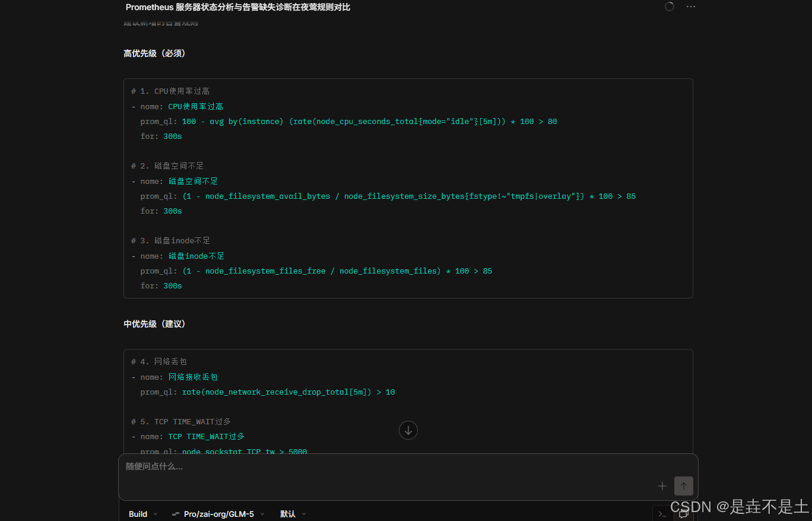Click the comment line # 2. 磁盘空间不足
This screenshot has height=521, width=812.
167,166
